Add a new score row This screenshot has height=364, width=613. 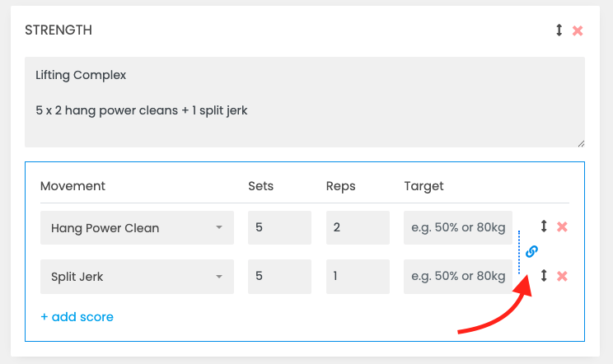[x=77, y=317]
